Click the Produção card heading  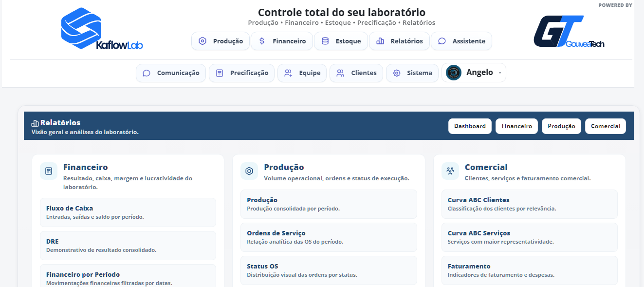284,167
